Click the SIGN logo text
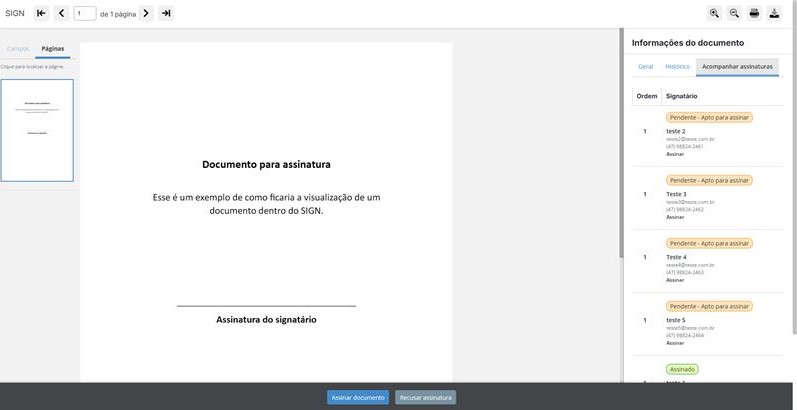 [x=15, y=13]
